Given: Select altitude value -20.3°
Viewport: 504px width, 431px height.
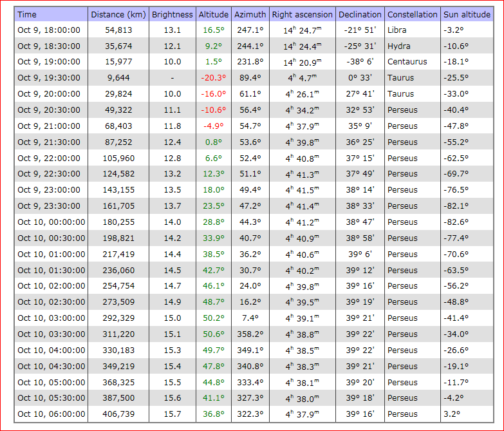Looking at the screenshot, I should pos(214,77).
